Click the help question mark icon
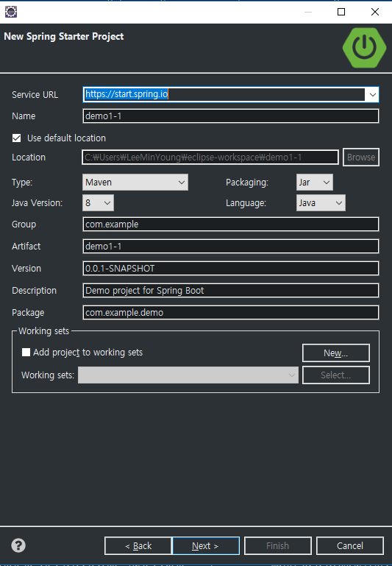 point(18,545)
